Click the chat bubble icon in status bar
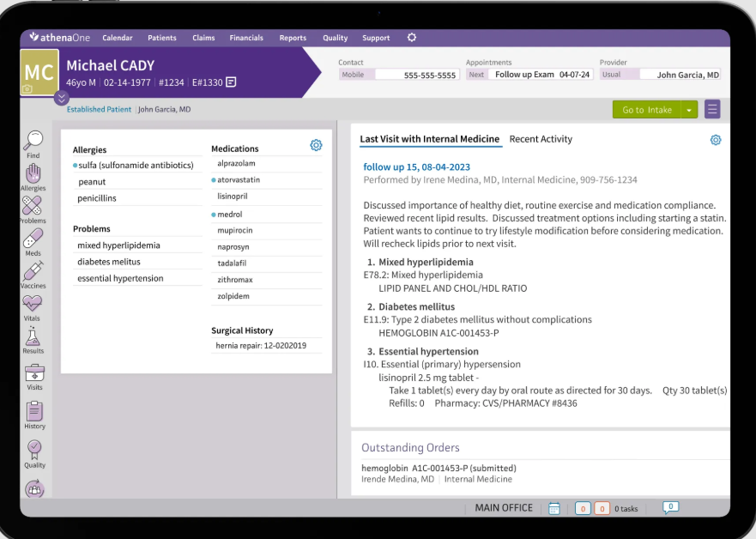The height and width of the screenshot is (539, 756). click(x=670, y=507)
